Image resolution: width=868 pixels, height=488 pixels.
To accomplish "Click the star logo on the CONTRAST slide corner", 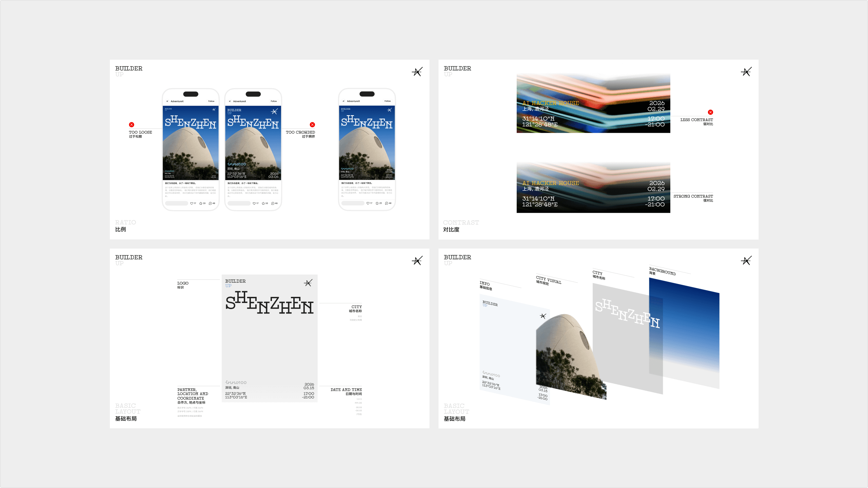I will pos(746,72).
